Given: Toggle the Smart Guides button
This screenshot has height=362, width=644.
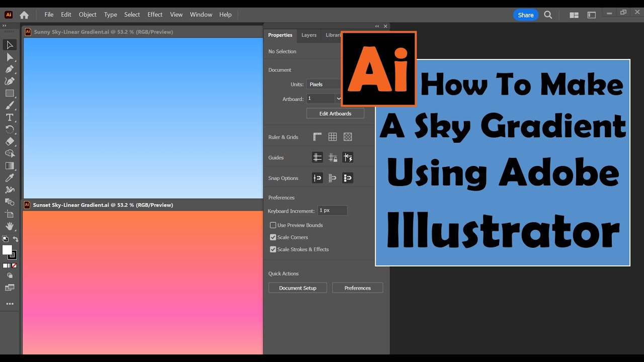Looking at the screenshot, I should tap(348, 157).
